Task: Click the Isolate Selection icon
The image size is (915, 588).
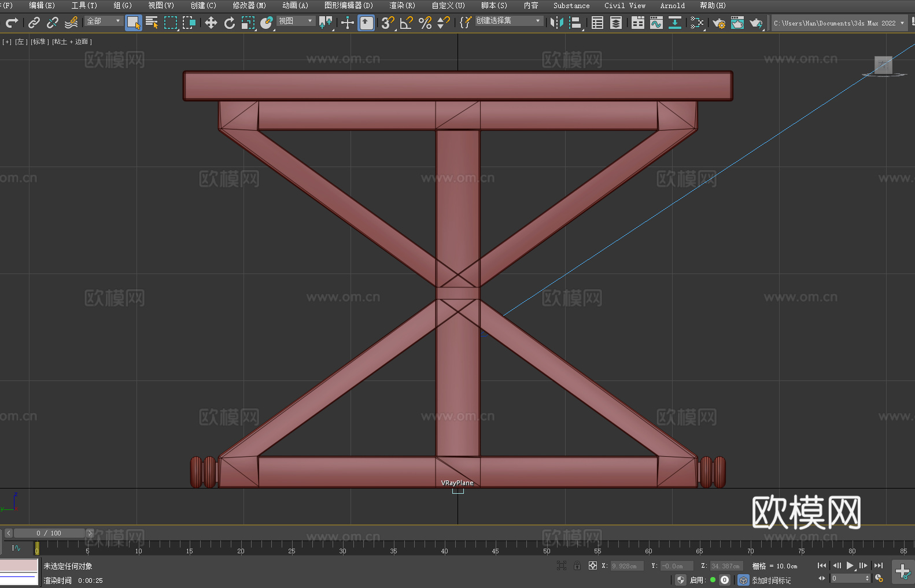Action: coord(561,565)
